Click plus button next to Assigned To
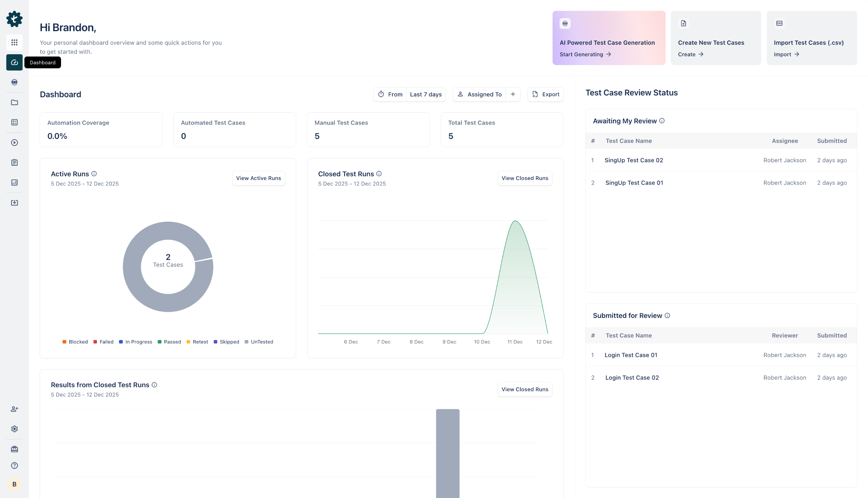This screenshot has height=498, width=868. [x=513, y=94]
